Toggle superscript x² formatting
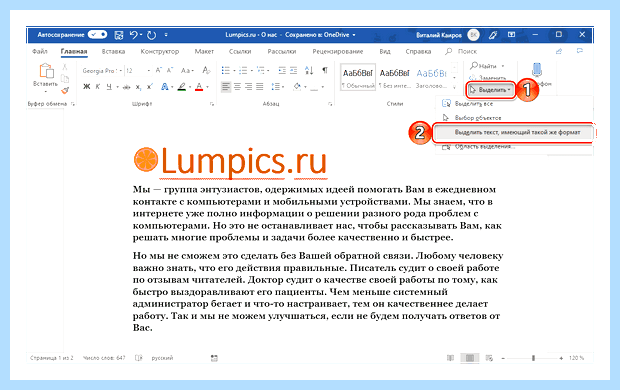 149,87
